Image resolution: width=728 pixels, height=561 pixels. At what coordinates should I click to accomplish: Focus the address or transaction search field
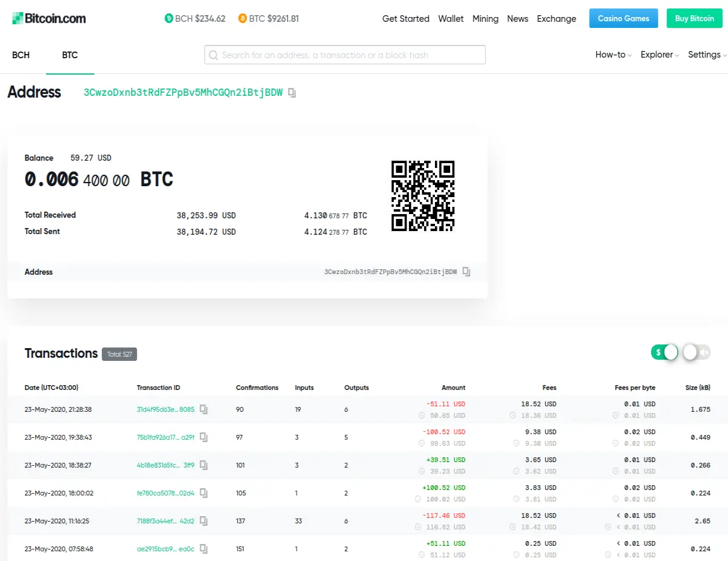point(345,55)
